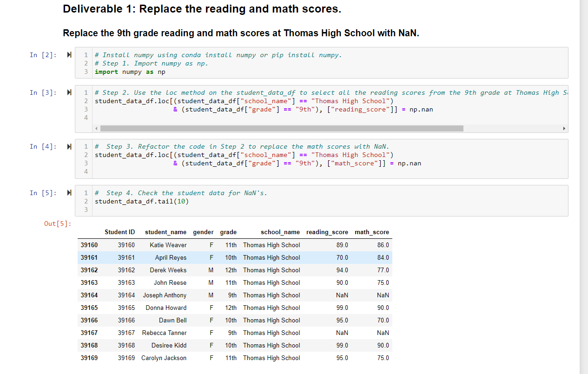The height and width of the screenshot is (374, 588).
Task: Select line number 3 in the import cell
Action: click(86, 72)
